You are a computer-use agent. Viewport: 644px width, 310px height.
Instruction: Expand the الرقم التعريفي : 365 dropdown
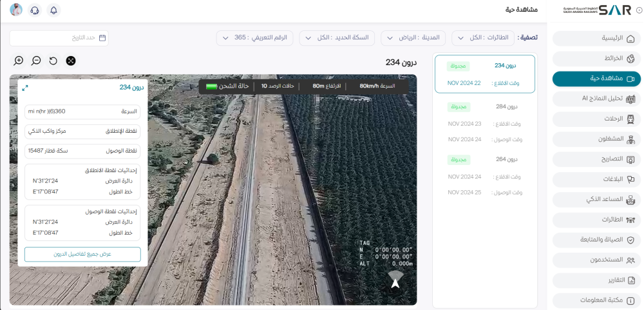pyautogui.click(x=254, y=38)
